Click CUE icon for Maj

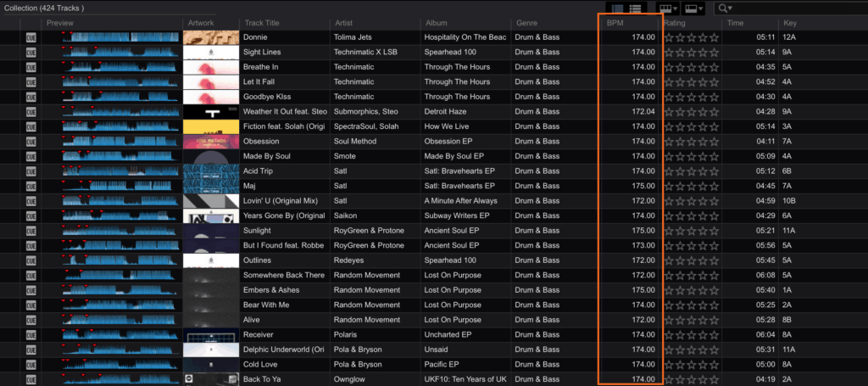tap(31, 186)
